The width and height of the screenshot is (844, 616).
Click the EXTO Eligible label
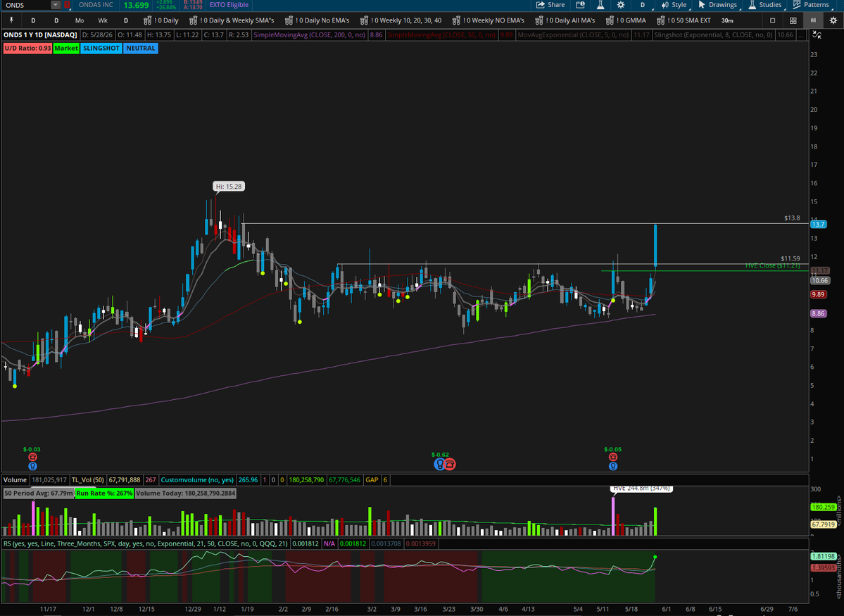point(229,5)
